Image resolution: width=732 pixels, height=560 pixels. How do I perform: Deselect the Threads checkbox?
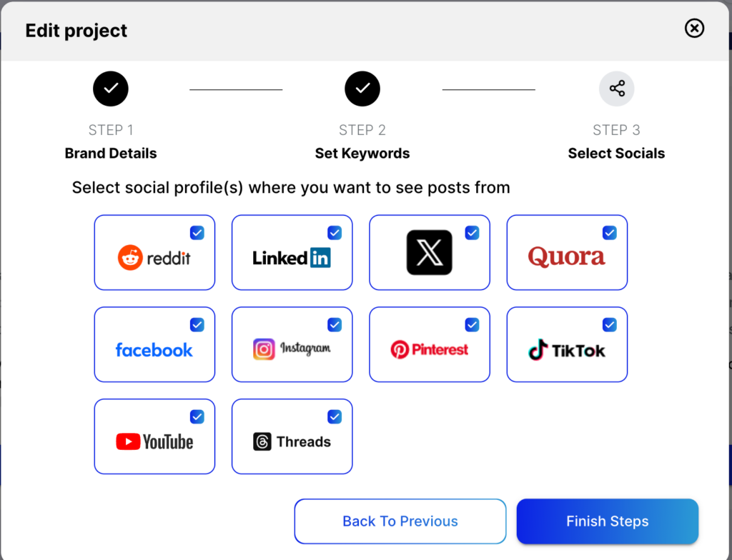[x=335, y=417]
